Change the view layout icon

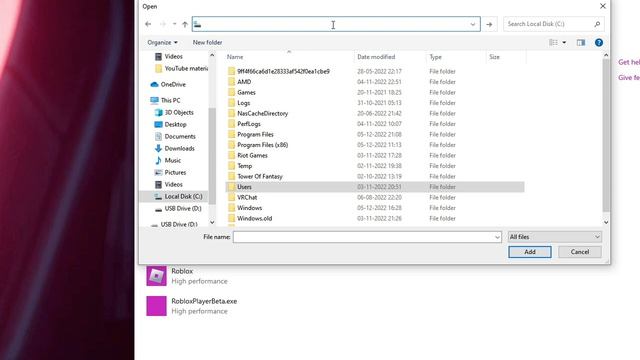click(553, 42)
